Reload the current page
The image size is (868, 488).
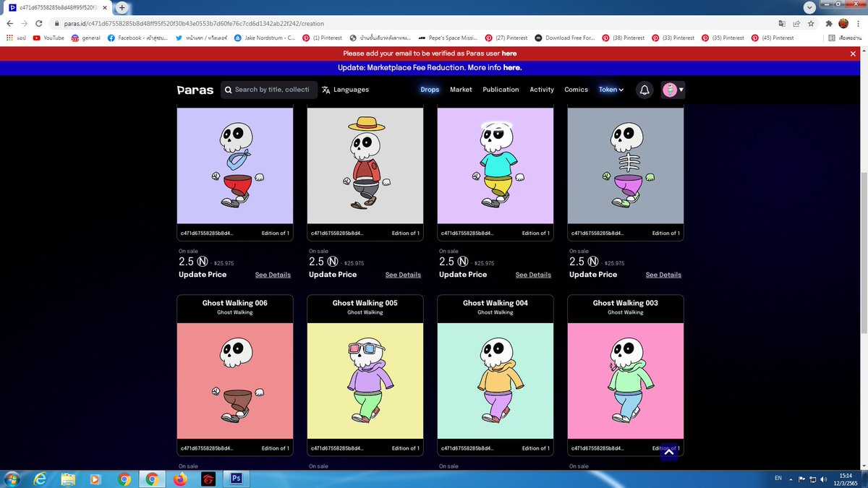(40, 23)
